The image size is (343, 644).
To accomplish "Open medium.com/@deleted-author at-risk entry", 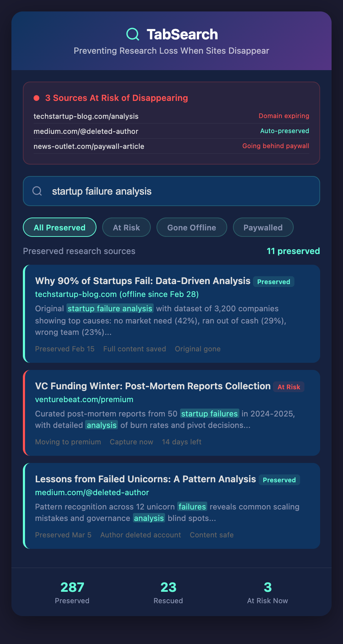I will pyautogui.click(x=86, y=131).
